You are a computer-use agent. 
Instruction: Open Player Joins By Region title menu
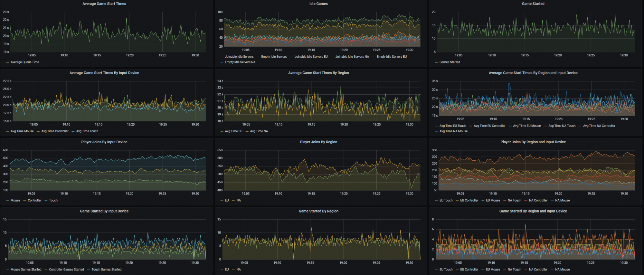(x=318, y=142)
